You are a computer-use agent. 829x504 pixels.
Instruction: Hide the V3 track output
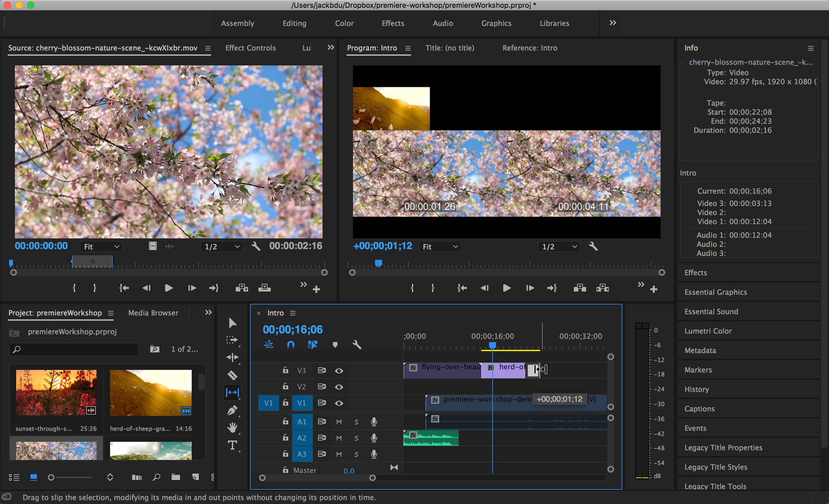tap(339, 371)
